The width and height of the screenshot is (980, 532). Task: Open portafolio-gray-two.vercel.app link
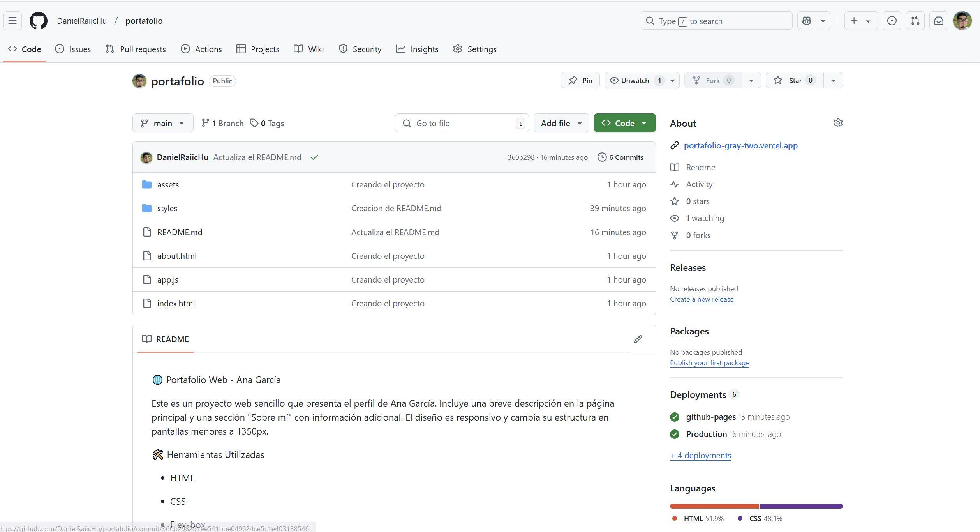740,145
